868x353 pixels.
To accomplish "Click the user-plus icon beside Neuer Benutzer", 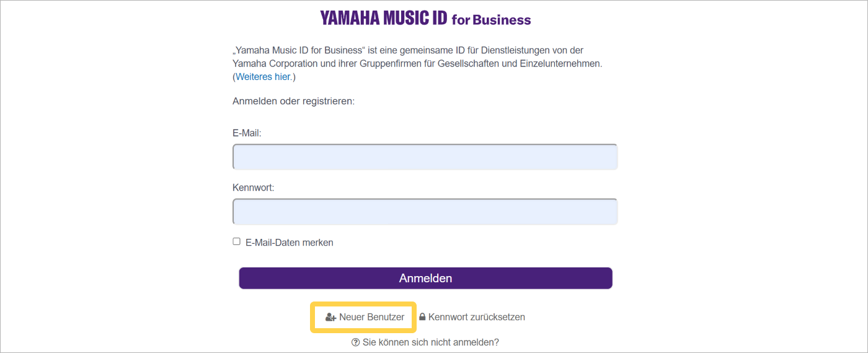I will [x=330, y=317].
